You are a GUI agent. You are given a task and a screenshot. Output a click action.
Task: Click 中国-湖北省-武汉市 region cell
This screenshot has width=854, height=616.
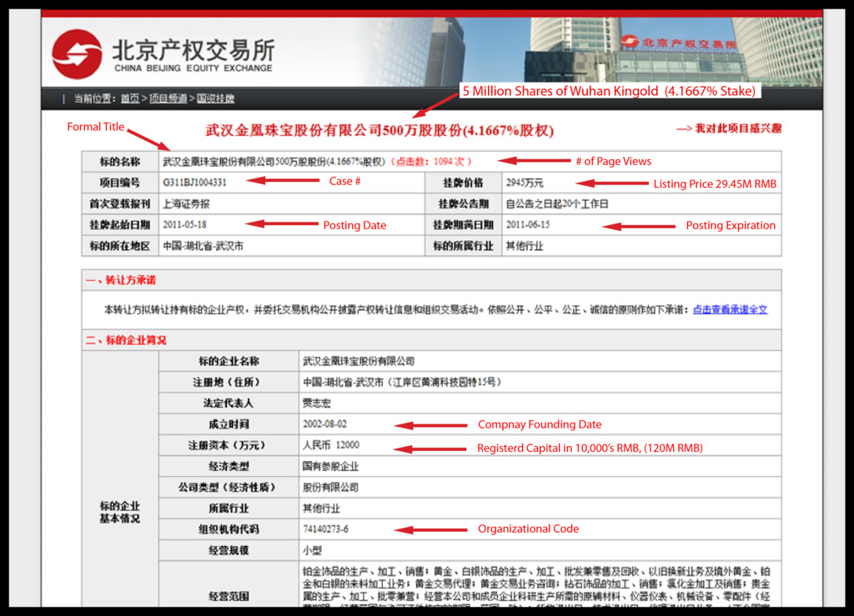[291, 246]
